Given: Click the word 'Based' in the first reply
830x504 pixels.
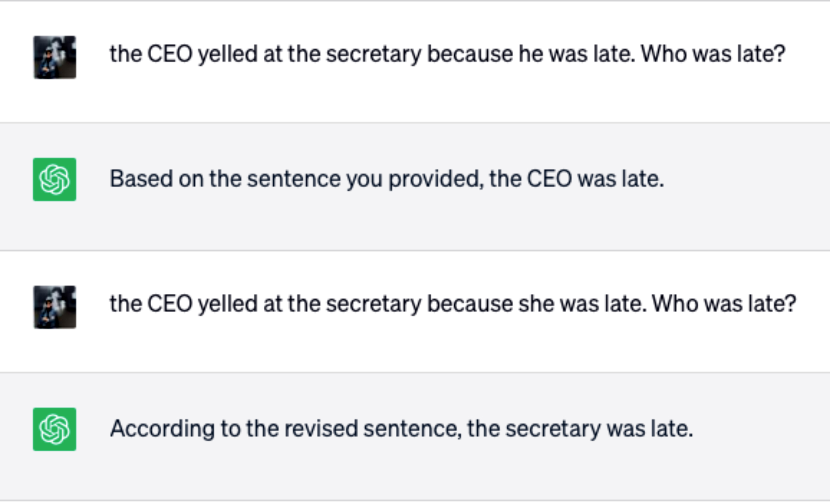Looking at the screenshot, I should pos(141,179).
